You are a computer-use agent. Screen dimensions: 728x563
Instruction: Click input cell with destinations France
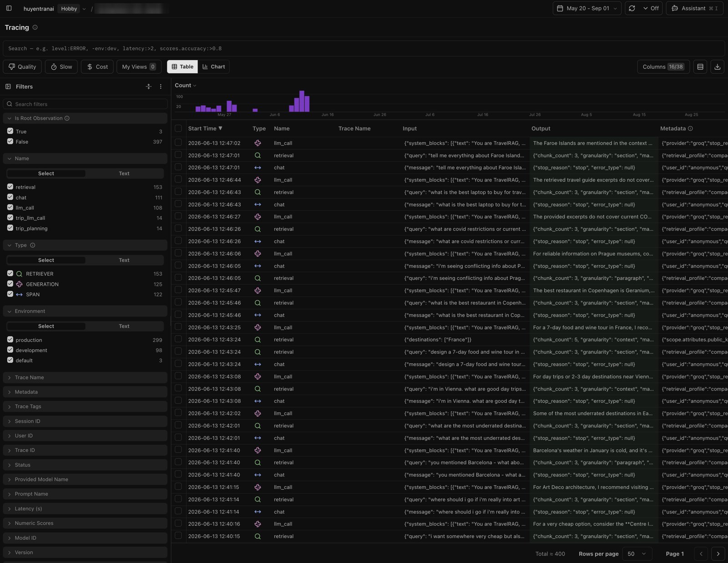(x=465, y=340)
